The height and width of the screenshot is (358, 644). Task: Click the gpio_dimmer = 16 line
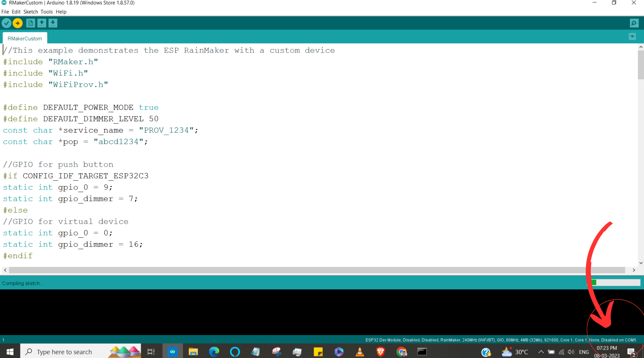click(73, 244)
